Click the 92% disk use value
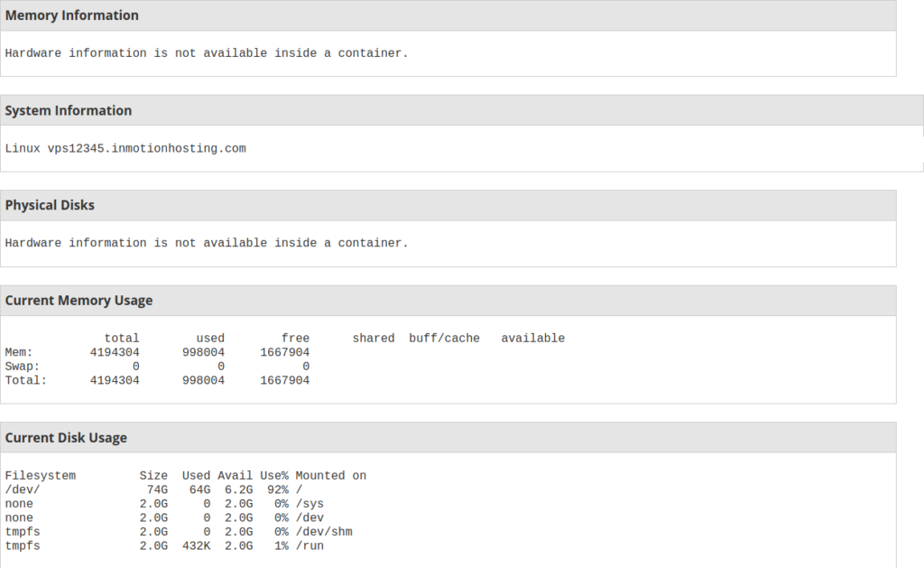 274,489
